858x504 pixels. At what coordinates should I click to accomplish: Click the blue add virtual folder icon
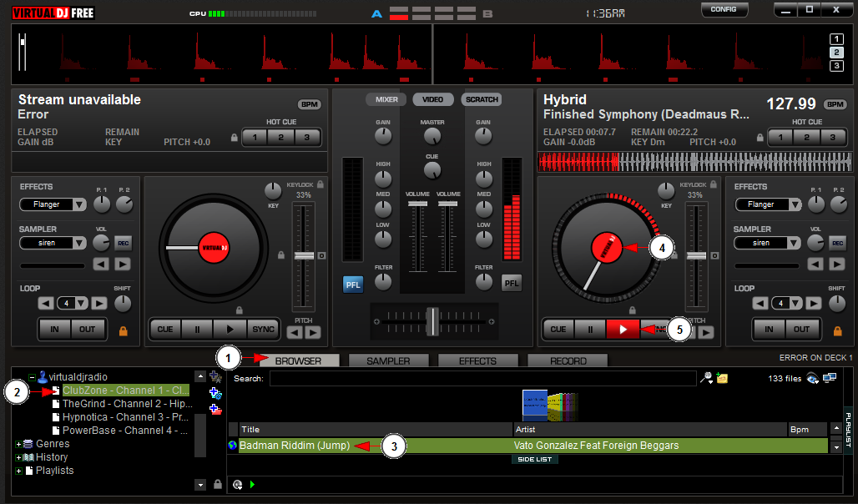tap(215, 393)
